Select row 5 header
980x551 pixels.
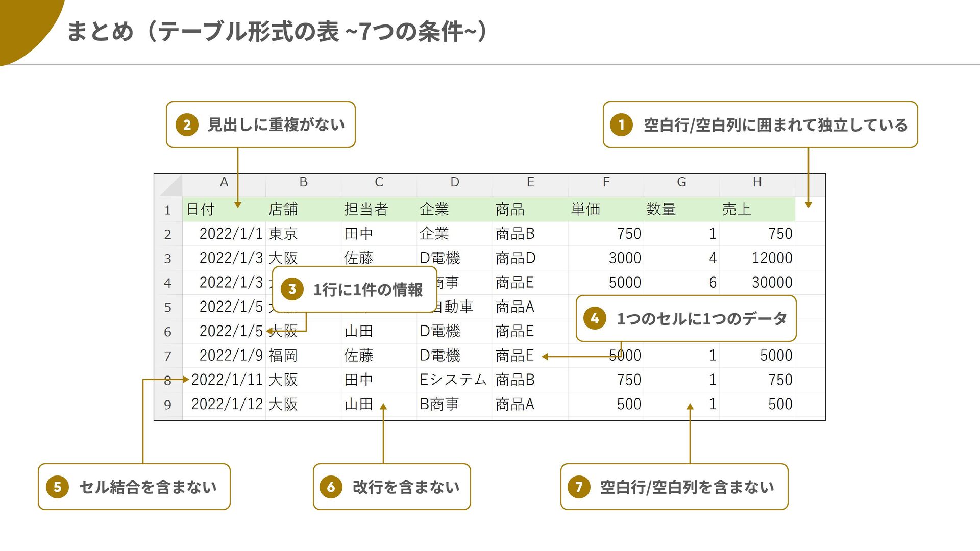click(x=168, y=307)
